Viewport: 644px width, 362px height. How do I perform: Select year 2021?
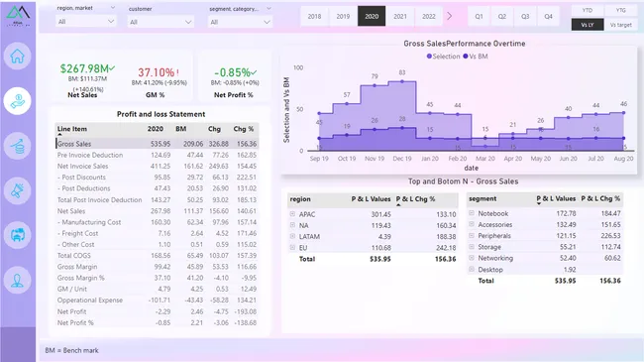click(x=400, y=16)
